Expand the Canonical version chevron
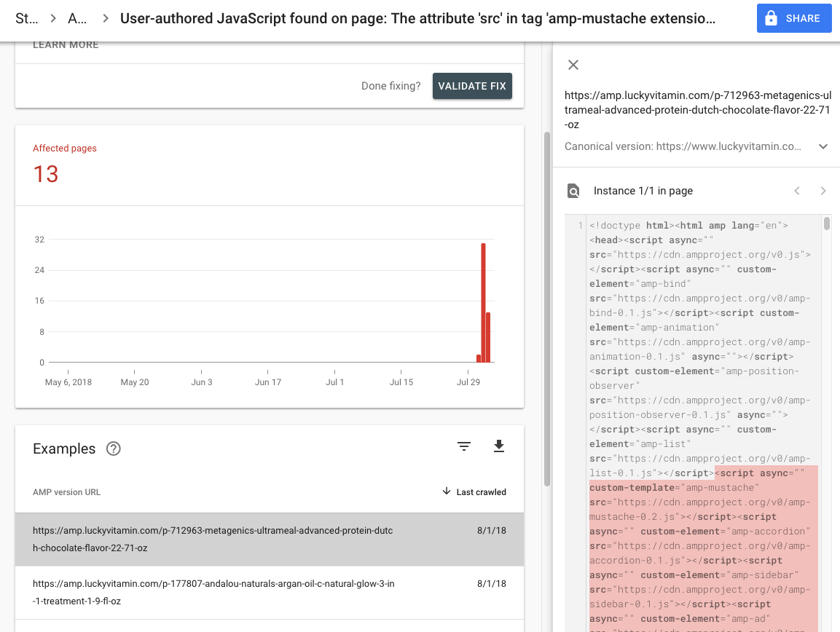This screenshot has width=840, height=632. pos(823,146)
